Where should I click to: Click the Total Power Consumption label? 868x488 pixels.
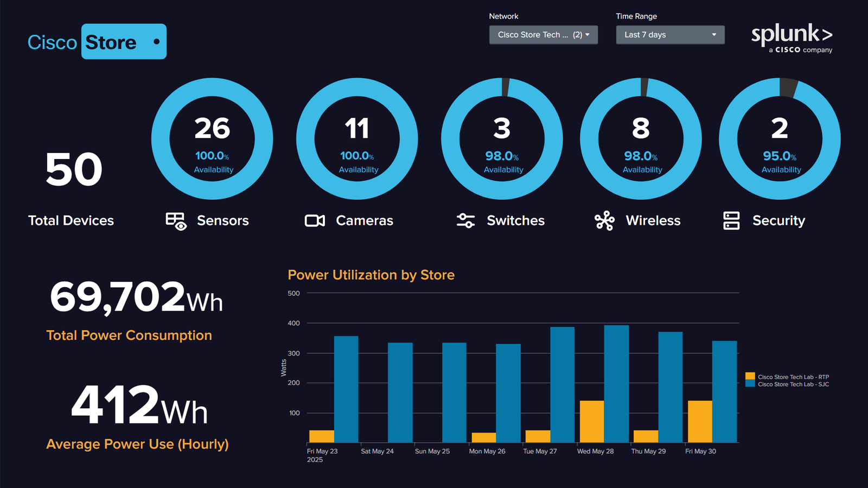point(129,335)
